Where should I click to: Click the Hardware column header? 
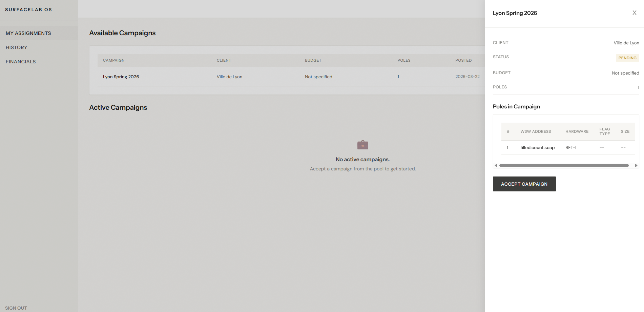[x=577, y=131]
